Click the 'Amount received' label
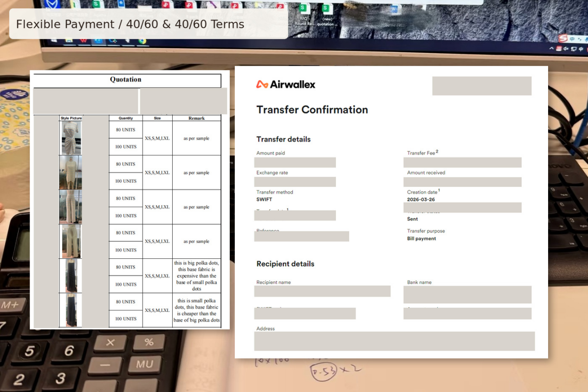The width and height of the screenshot is (588, 392). [426, 173]
